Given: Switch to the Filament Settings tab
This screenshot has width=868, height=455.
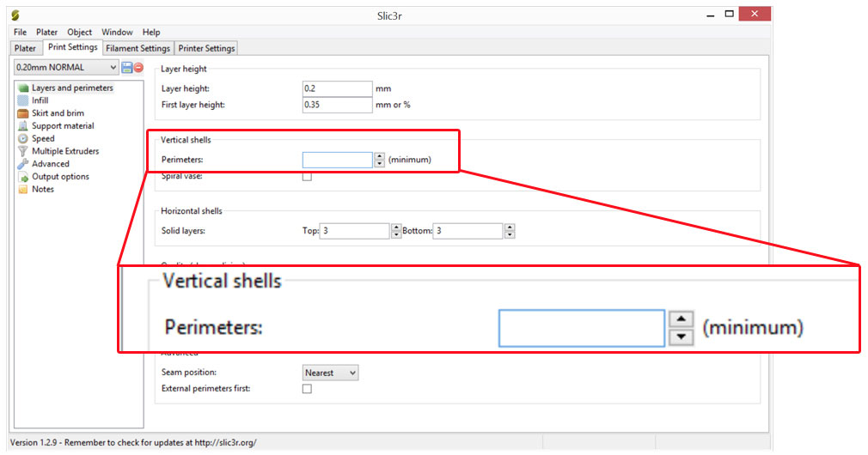Looking at the screenshot, I should tap(138, 48).
